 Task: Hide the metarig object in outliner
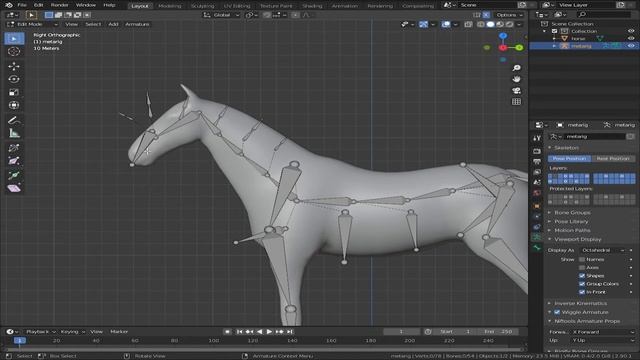tap(631, 46)
